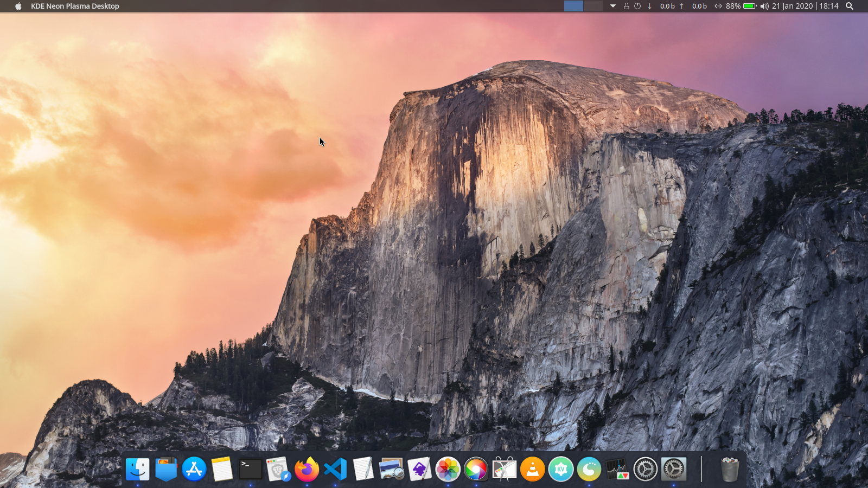Click the green battery indicator icon
The image size is (868, 488).
point(750,6)
